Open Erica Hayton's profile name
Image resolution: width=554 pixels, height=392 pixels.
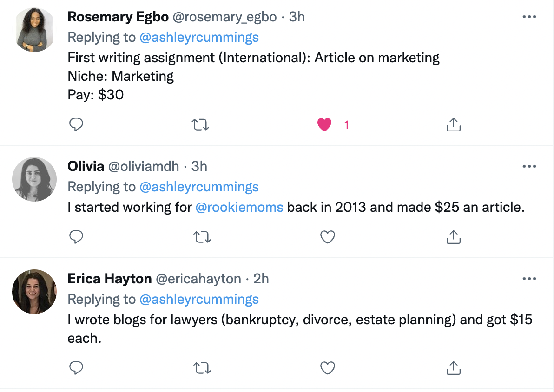pos(110,279)
